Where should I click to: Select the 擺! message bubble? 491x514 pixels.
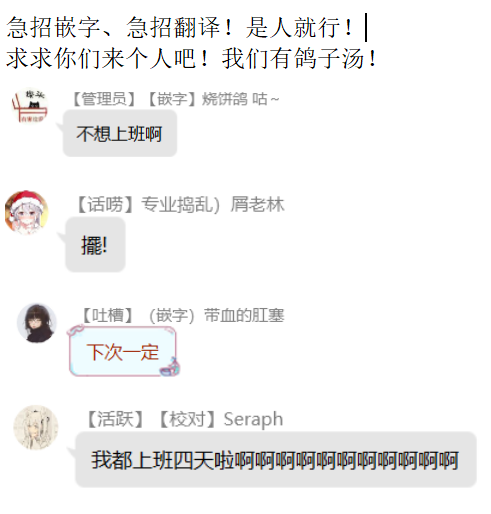pyautogui.click(x=95, y=245)
